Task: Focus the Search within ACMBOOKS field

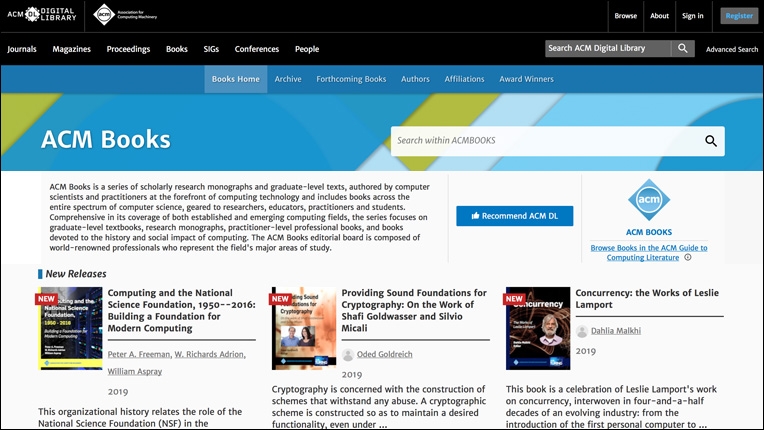Action: (545, 141)
